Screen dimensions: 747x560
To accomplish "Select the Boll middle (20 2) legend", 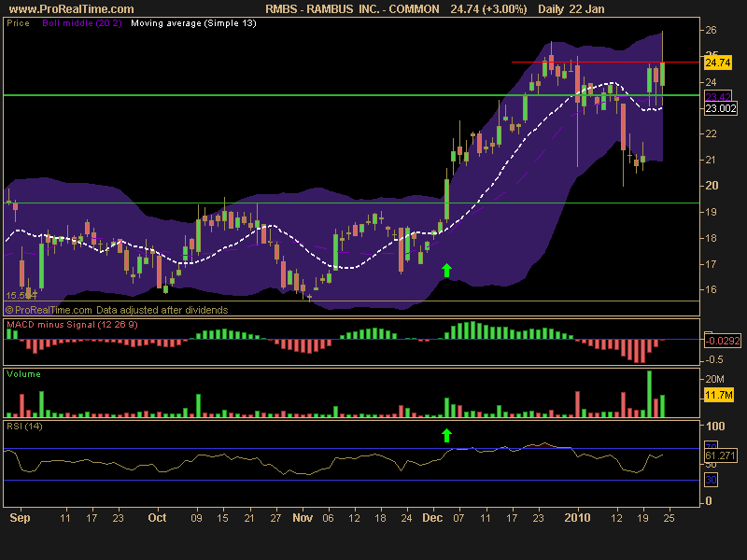I will click(82, 23).
